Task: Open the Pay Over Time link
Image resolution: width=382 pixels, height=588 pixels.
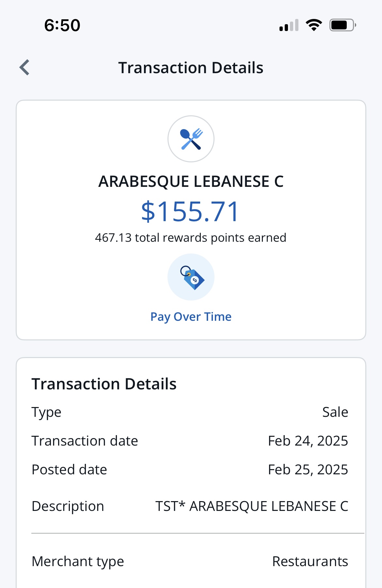Action: 191,317
